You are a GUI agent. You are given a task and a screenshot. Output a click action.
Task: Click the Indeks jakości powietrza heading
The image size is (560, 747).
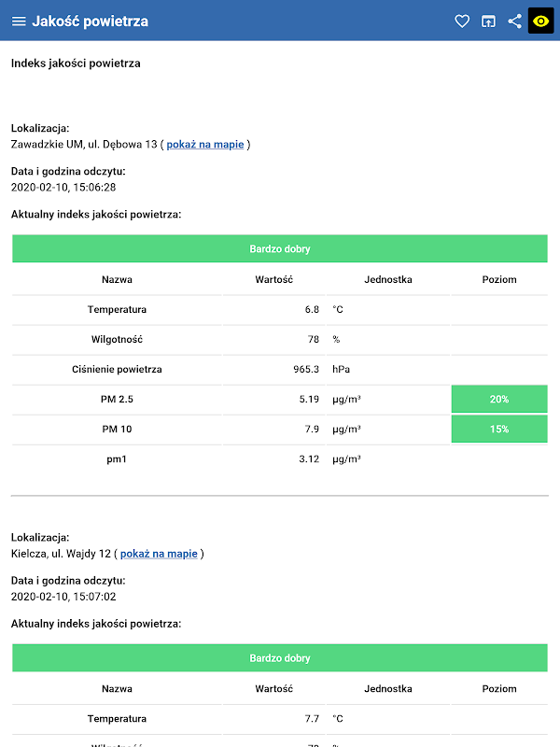click(x=76, y=63)
